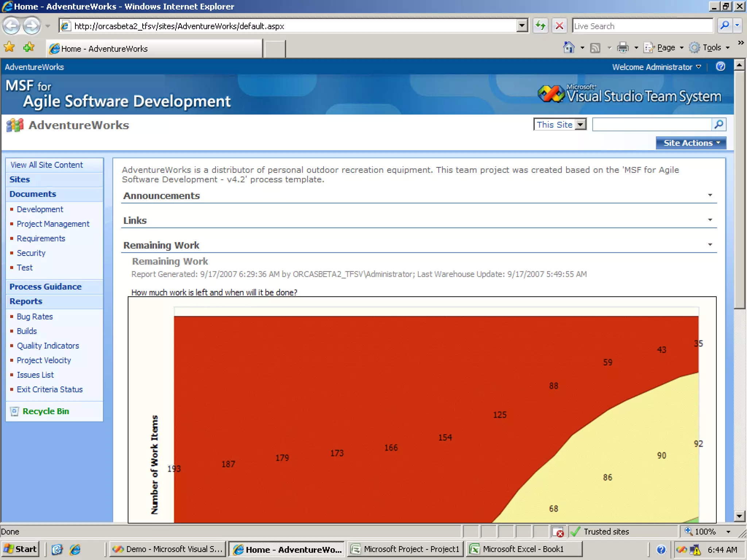Image resolution: width=747 pixels, height=560 pixels.
Task: Click the Refresh page icon
Action: [541, 26]
